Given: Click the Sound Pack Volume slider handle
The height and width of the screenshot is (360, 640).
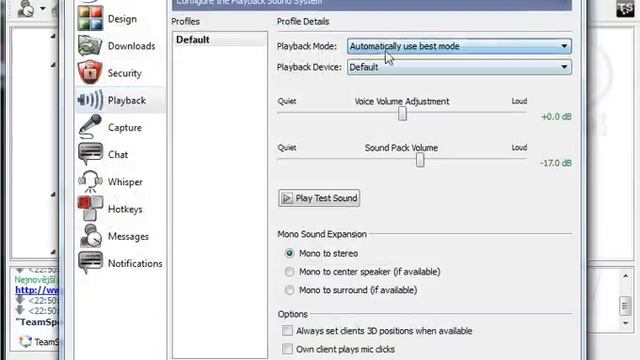Looking at the screenshot, I should click(x=420, y=160).
